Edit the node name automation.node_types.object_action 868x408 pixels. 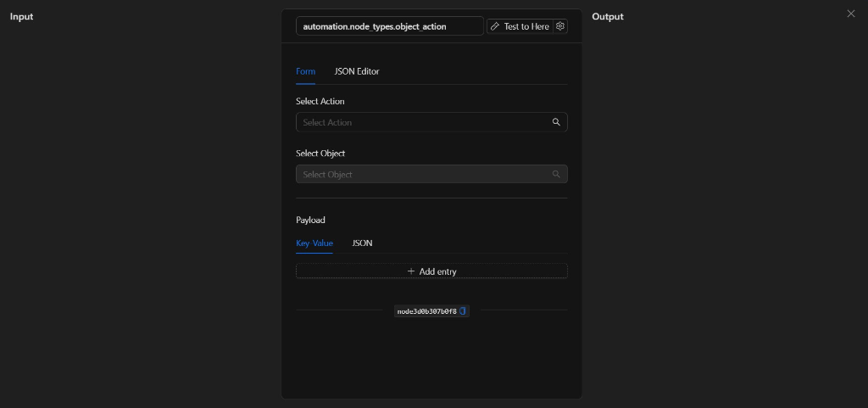(390, 26)
